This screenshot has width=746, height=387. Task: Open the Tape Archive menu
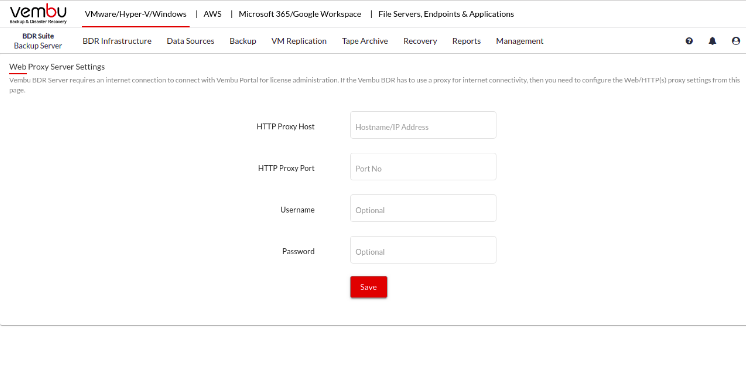(x=365, y=41)
